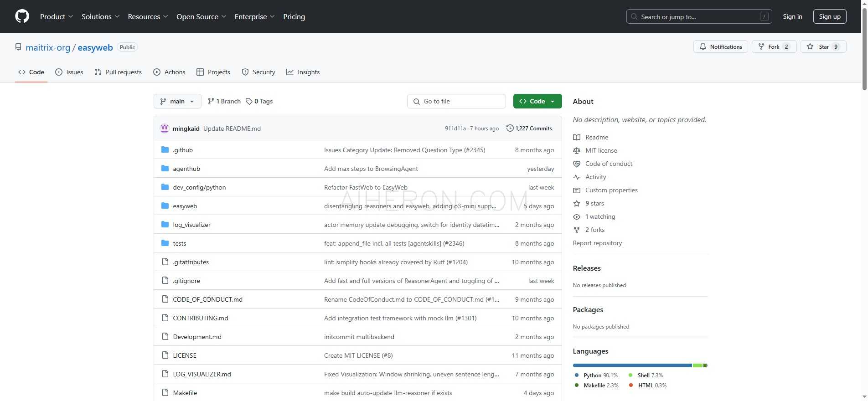Expand the Open Source menu

(x=201, y=16)
